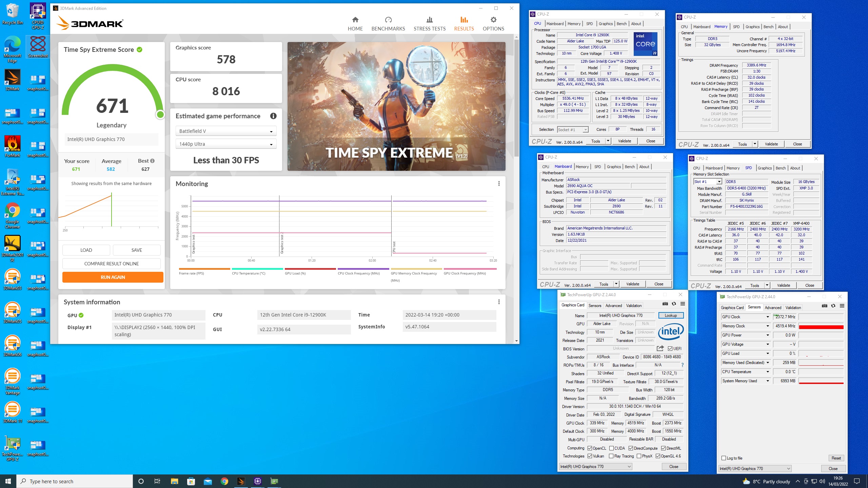The width and height of the screenshot is (868, 488).
Task: Open STRESS TESTS in 3DMark
Action: click(x=430, y=24)
